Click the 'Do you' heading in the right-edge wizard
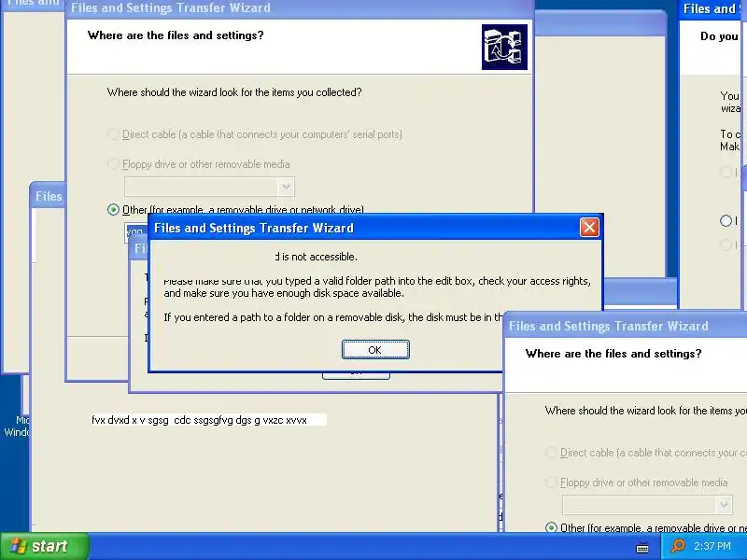The image size is (747, 560). click(719, 36)
